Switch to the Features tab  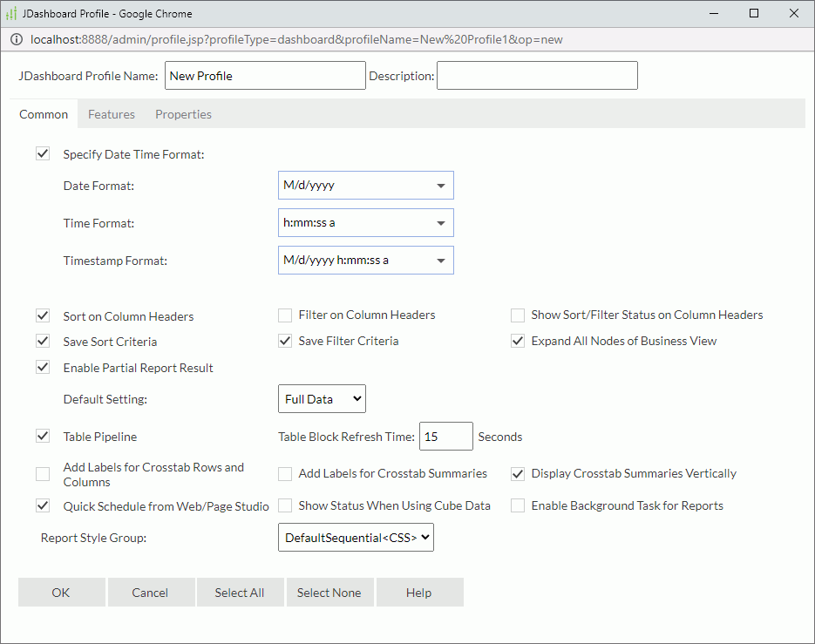pyautogui.click(x=112, y=113)
